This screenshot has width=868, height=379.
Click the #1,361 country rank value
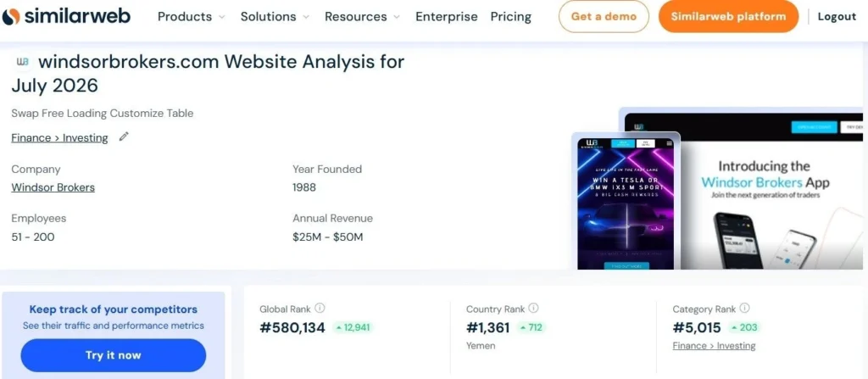pos(487,328)
